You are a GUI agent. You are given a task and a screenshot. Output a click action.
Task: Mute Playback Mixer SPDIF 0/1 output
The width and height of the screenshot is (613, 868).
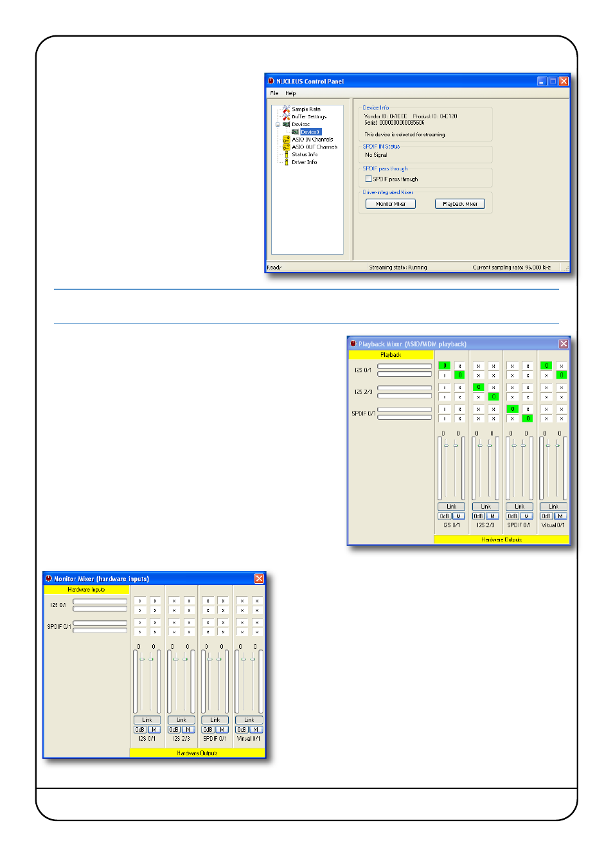coord(527,516)
